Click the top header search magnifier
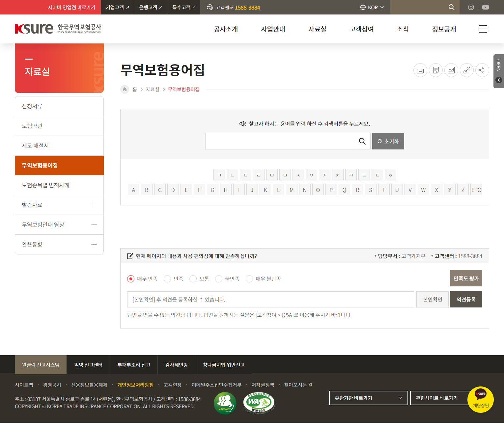 (x=451, y=7)
